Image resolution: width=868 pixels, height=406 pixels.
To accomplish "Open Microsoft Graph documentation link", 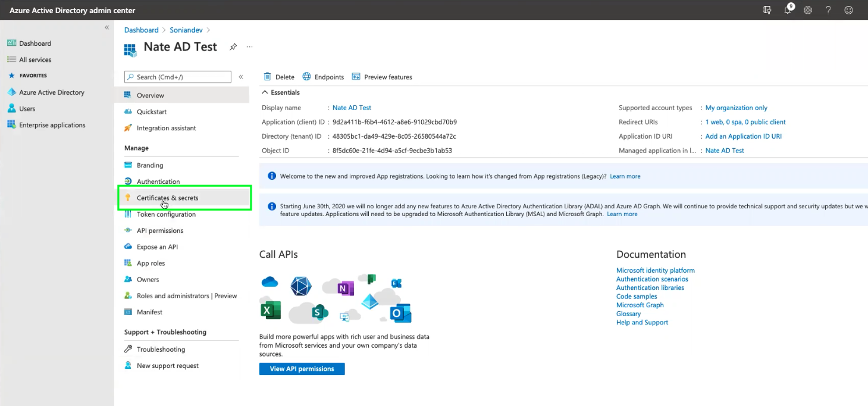I will (640, 305).
